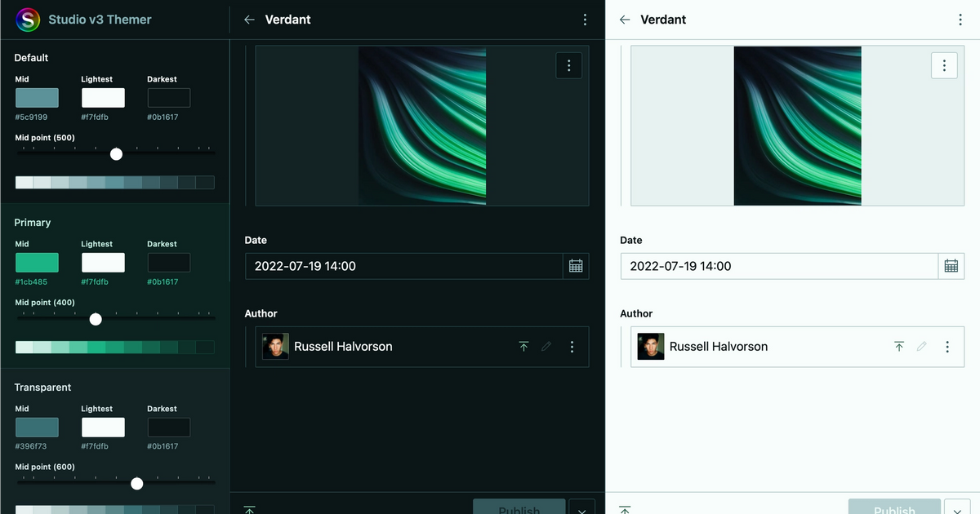Open the image options menu in the light pane
The height and width of the screenshot is (514, 980).
pos(944,65)
